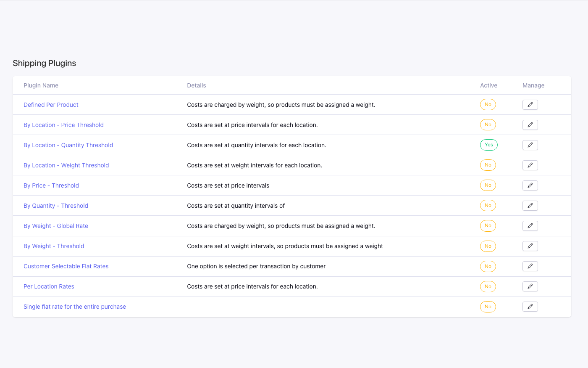The image size is (588, 368).
Task: Open Single flat rate for entire purchase
Action: click(x=75, y=307)
